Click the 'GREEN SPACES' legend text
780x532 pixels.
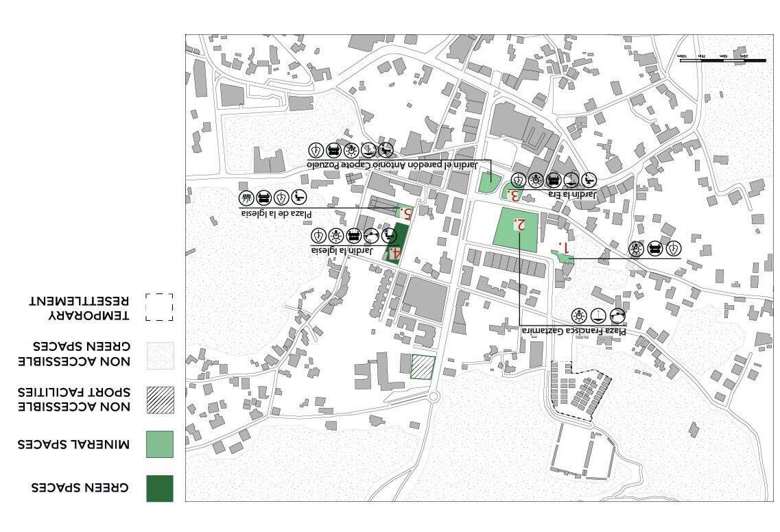tap(80, 487)
